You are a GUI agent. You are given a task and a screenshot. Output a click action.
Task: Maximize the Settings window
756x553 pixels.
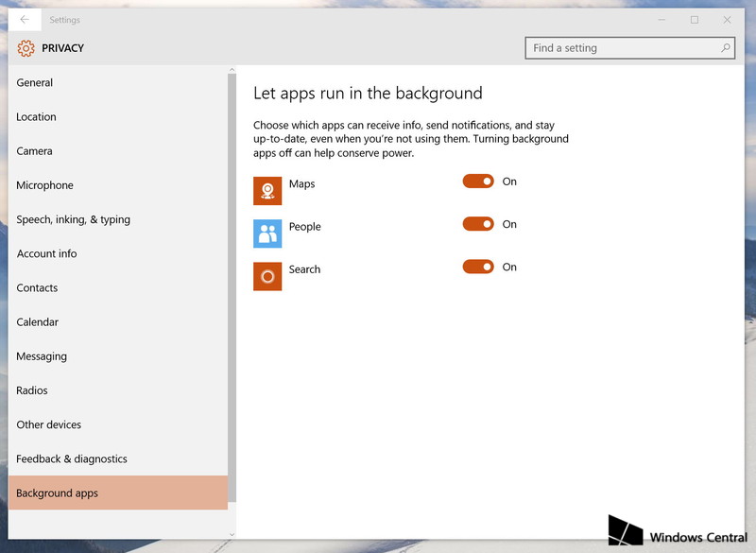695,20
